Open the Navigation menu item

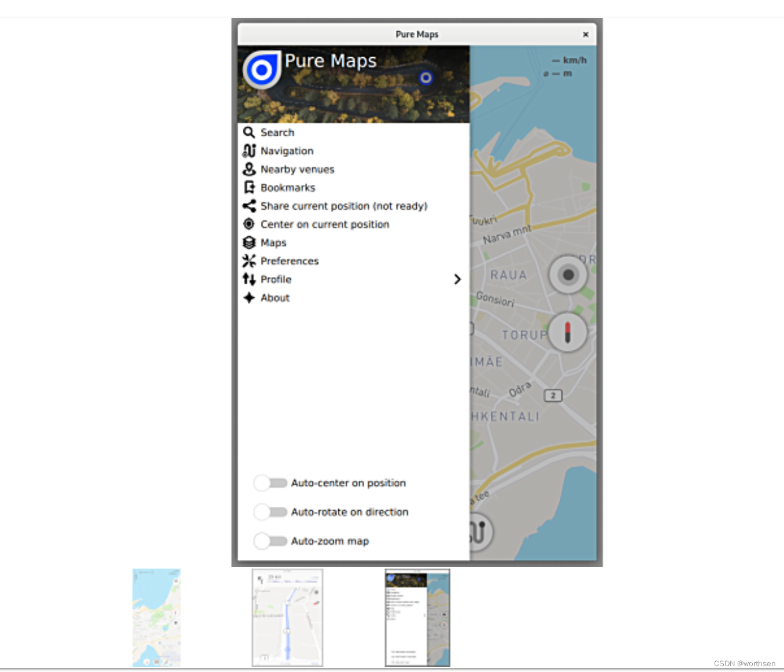pos(353,151)
